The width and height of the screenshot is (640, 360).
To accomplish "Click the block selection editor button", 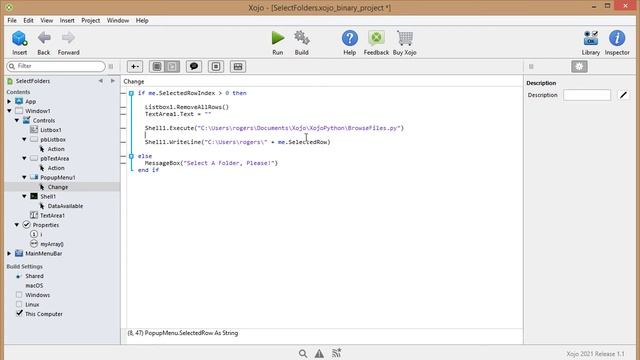I will click(216, 67).
